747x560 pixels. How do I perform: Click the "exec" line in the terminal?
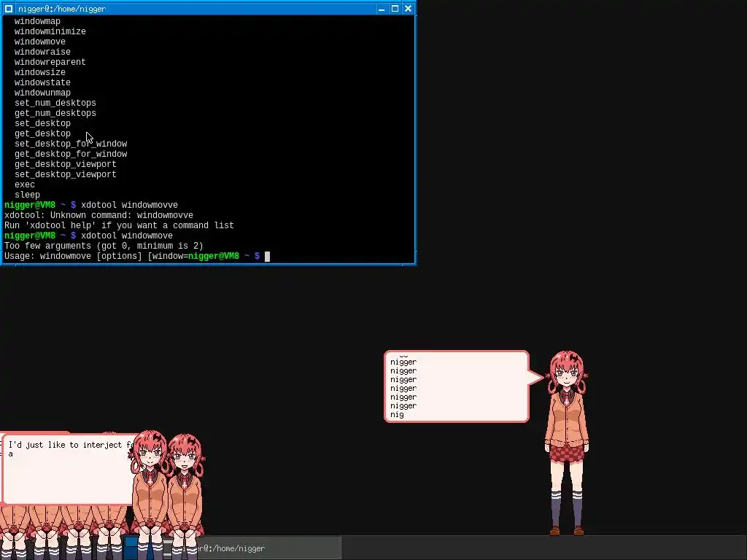pyautogui.click(x=24, y=184)
